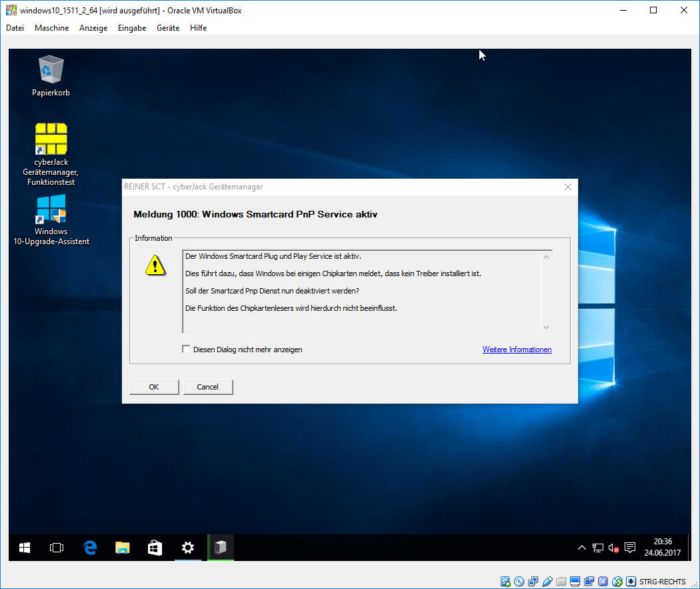Select the cyberJack Gerätemanager desktop shortcut
The height and width of the screenshot is (589, 700).
click(51, 155)
